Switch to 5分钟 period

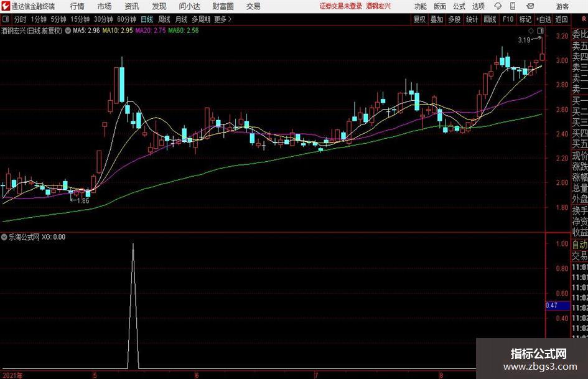point(58,19)
